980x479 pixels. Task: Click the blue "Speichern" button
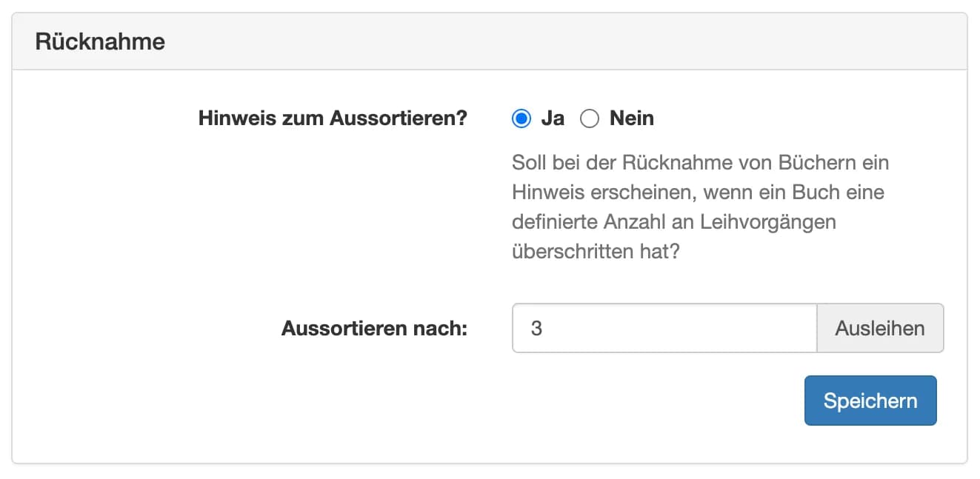[870, 400]
